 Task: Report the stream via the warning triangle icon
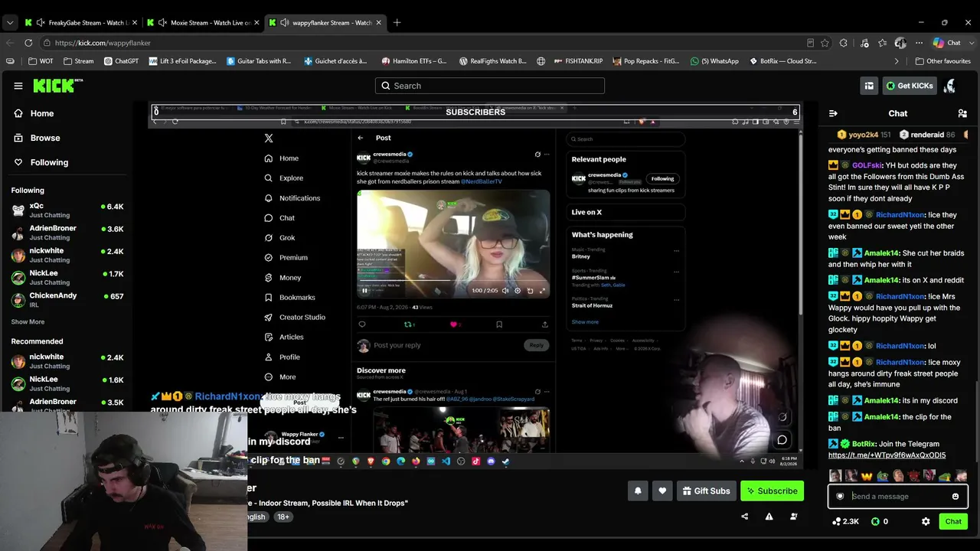(769, 517)
